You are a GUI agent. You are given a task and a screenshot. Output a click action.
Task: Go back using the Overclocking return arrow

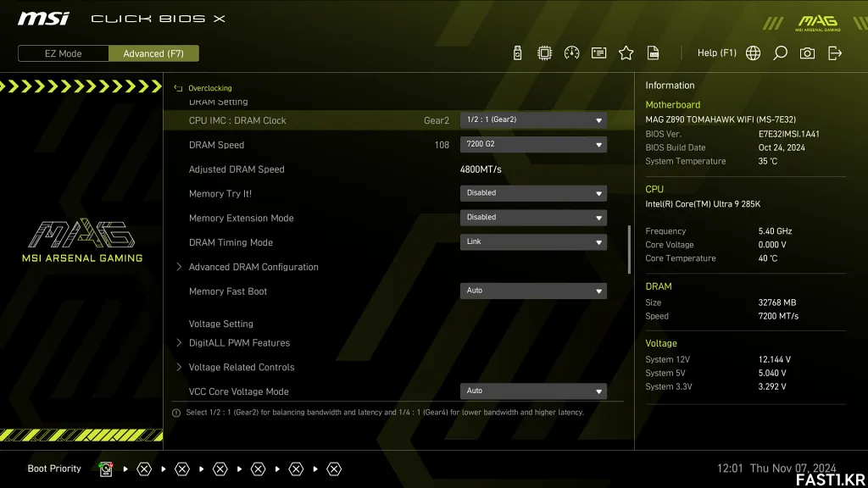[178, 88]
